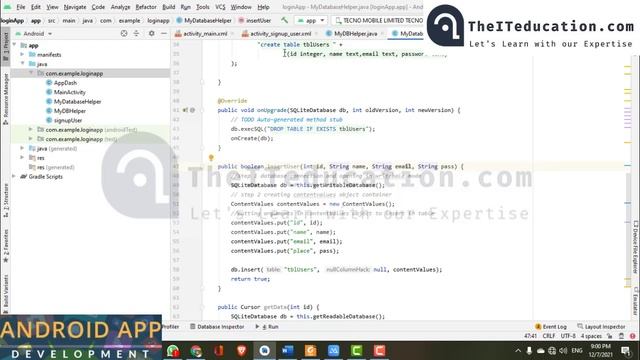
Task: Click the volume speaker tray icon
Action: click(x=563, y=351)
